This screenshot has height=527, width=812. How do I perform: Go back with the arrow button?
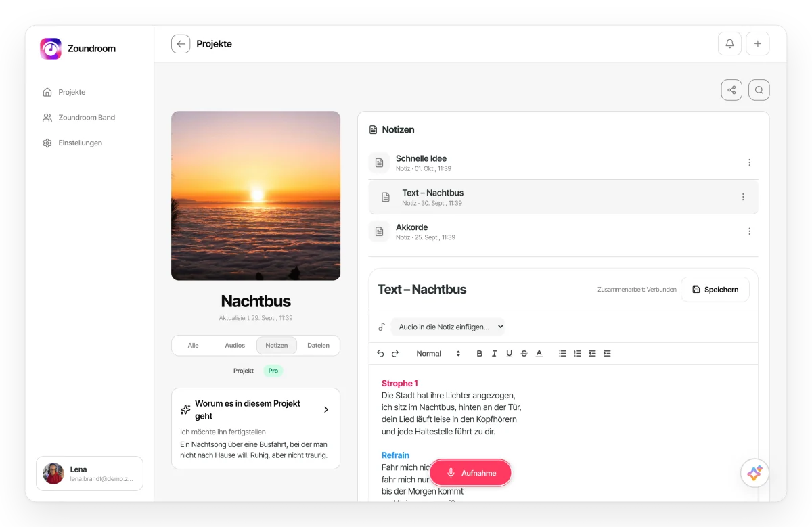[181, 44]
